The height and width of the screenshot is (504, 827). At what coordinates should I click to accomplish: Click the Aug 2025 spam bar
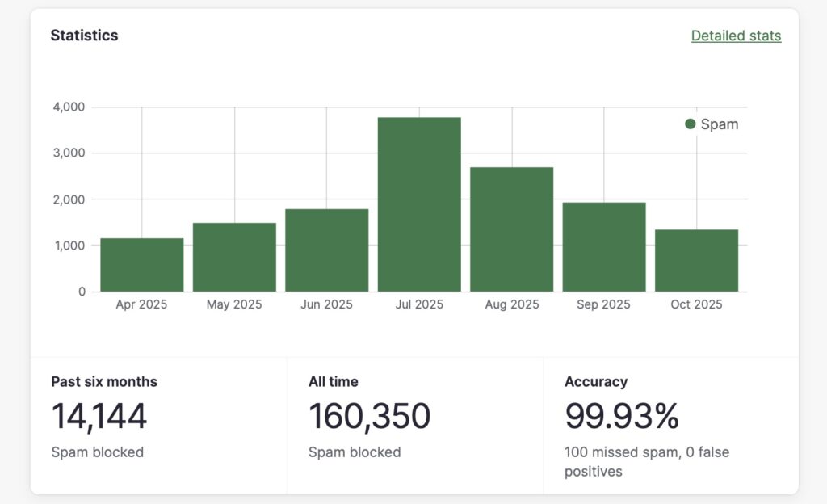point(511,229)
